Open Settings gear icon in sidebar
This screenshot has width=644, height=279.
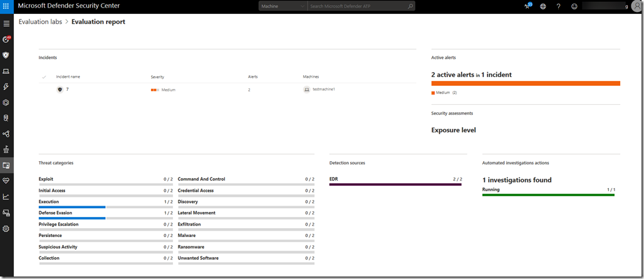tap(6, 228)
